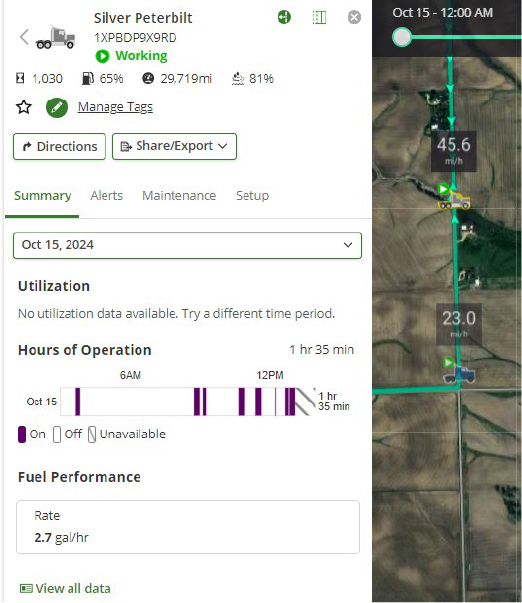The width and height of the screenshot is (522, 603).
Task: Close the Silver Peterbilt details panel
Action: click(354, 17)
